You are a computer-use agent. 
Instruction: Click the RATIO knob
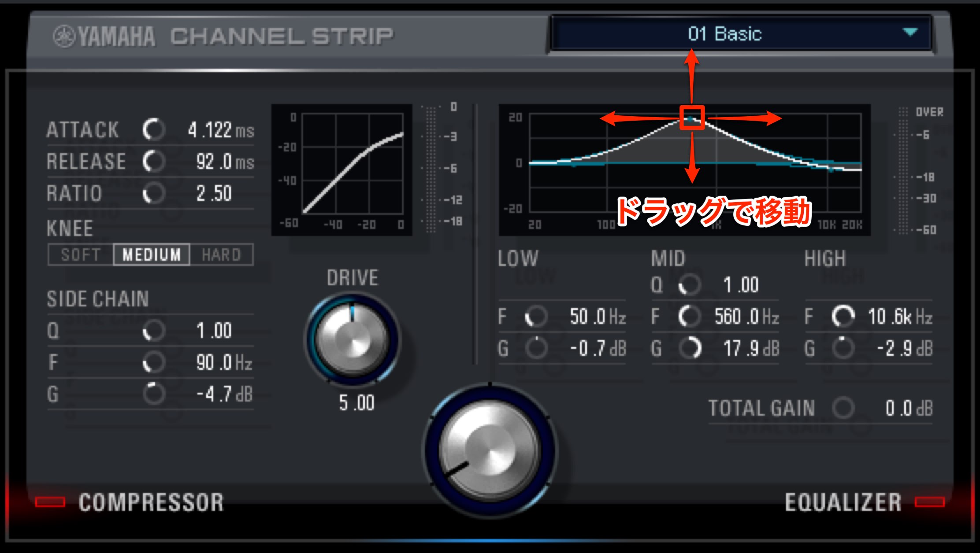154,193
